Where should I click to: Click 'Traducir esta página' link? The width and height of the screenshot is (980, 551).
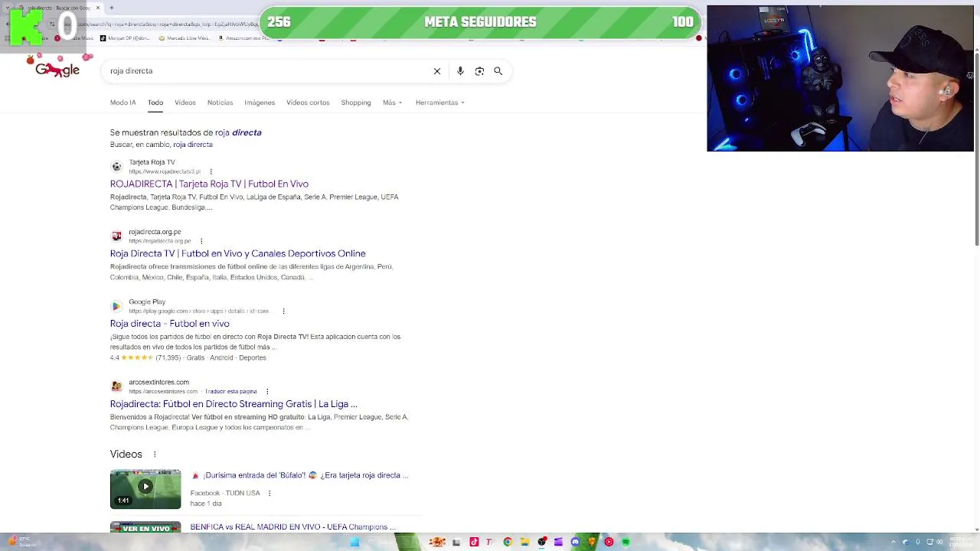[x=231, y=392]
